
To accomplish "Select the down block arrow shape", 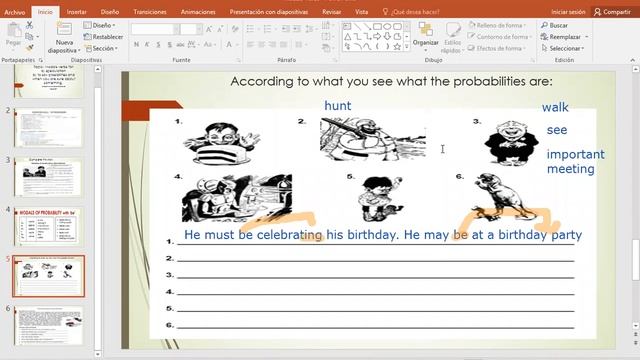I will (x=387, y=37).
